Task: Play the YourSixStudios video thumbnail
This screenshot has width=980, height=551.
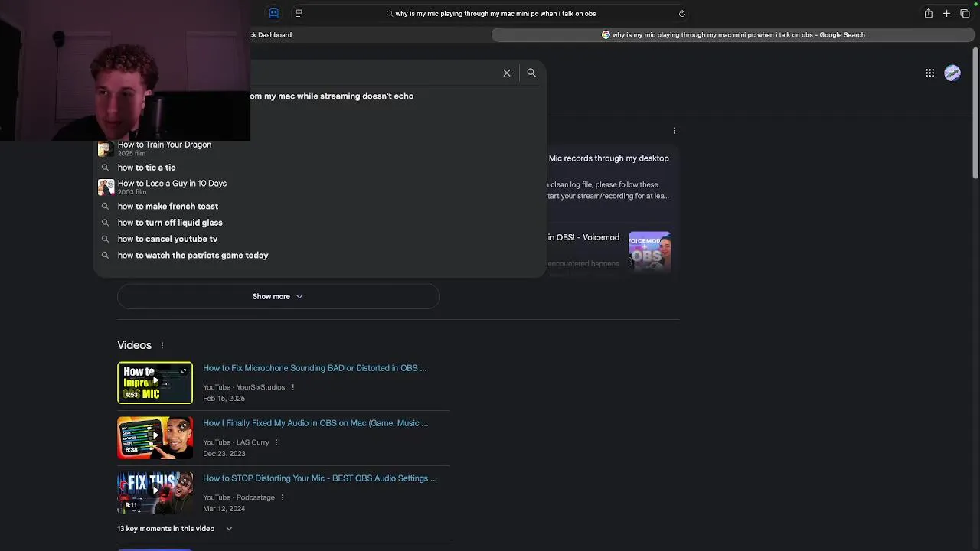Action: (x=155, y=383)
